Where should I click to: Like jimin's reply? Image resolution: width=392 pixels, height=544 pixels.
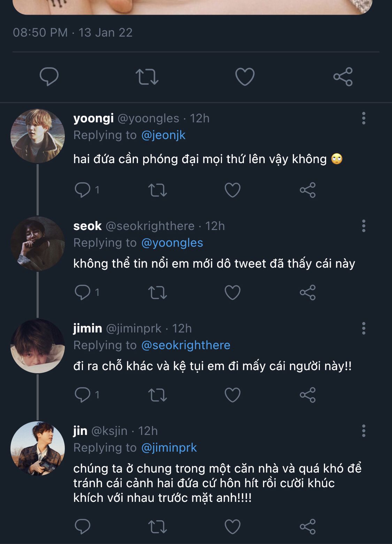pos(232,395)
